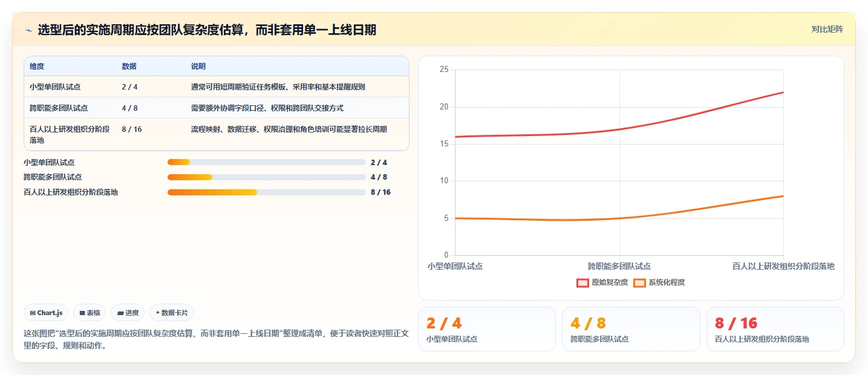The height and width of the screenshot is (375, 868).
Task: Toggle the 原始复杂度 legend swatch
Action: coord(582,282)
